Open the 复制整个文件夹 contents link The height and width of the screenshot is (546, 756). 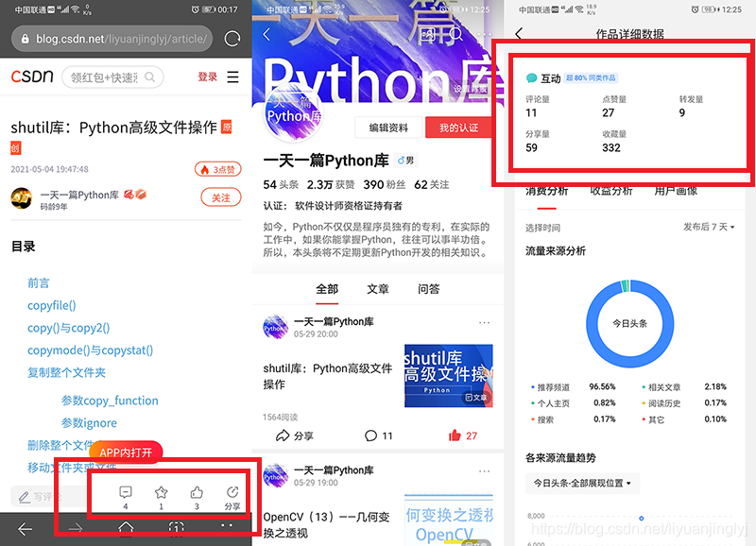click(66, 372)
